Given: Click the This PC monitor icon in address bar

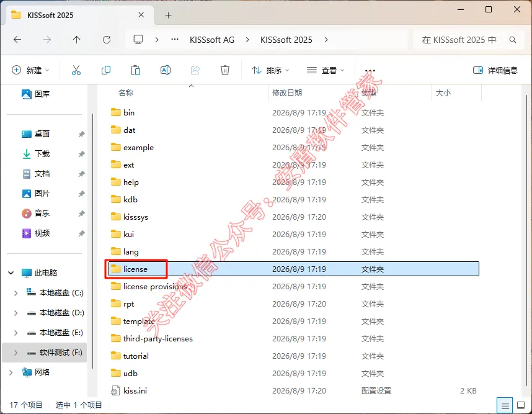Looking at the screenshot, I should [138, 40].
